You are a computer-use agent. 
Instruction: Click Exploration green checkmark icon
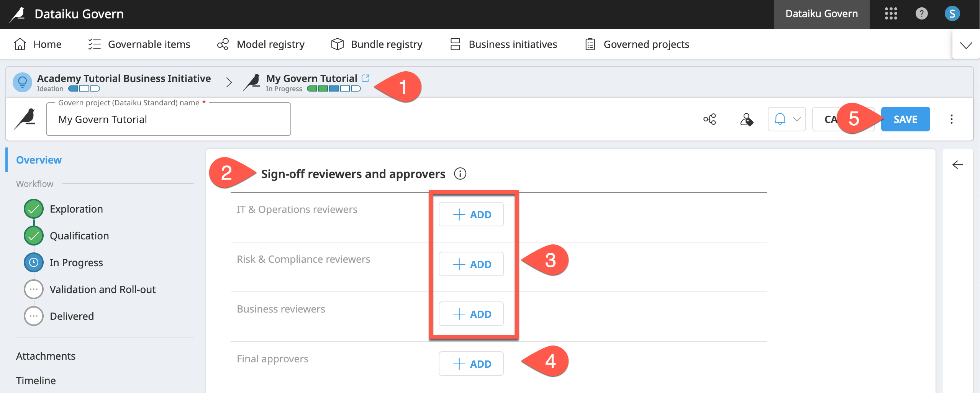click(x=34, y=209)
